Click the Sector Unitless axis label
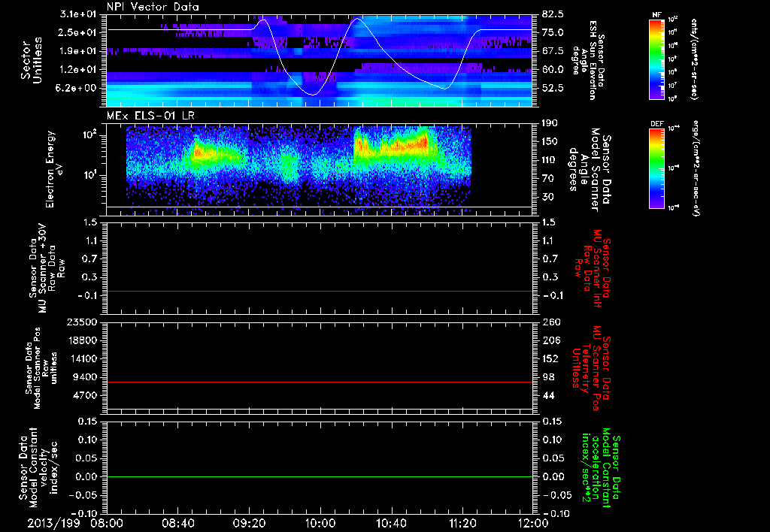 point(30,59)
